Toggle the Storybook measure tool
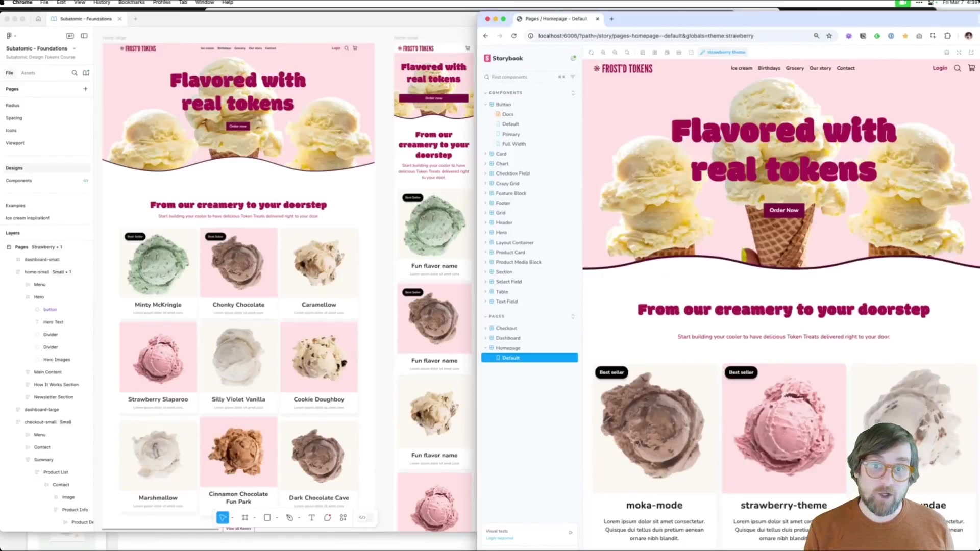Viewport: 980px width, 551px height. coord(679,52)
